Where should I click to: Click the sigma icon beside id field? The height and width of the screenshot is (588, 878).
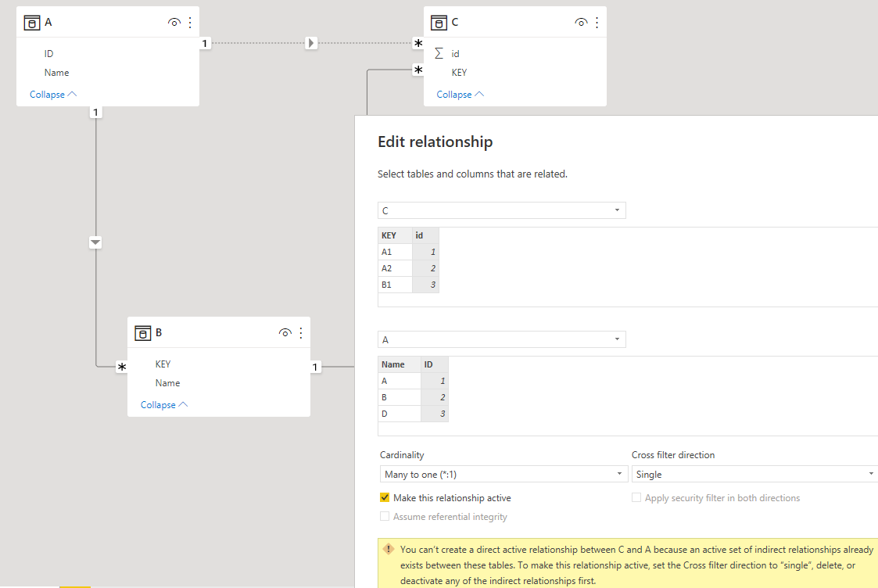point(439,53)
